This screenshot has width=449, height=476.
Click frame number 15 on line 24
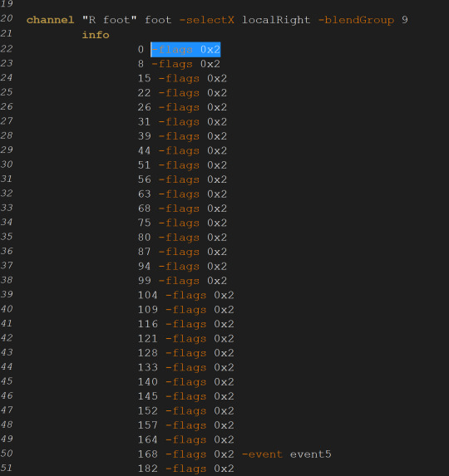point(145,78)
